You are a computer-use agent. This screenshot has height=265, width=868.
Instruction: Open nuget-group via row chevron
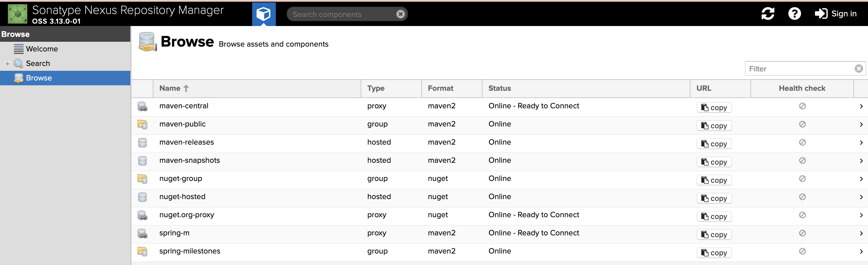(x=861, y=179)
